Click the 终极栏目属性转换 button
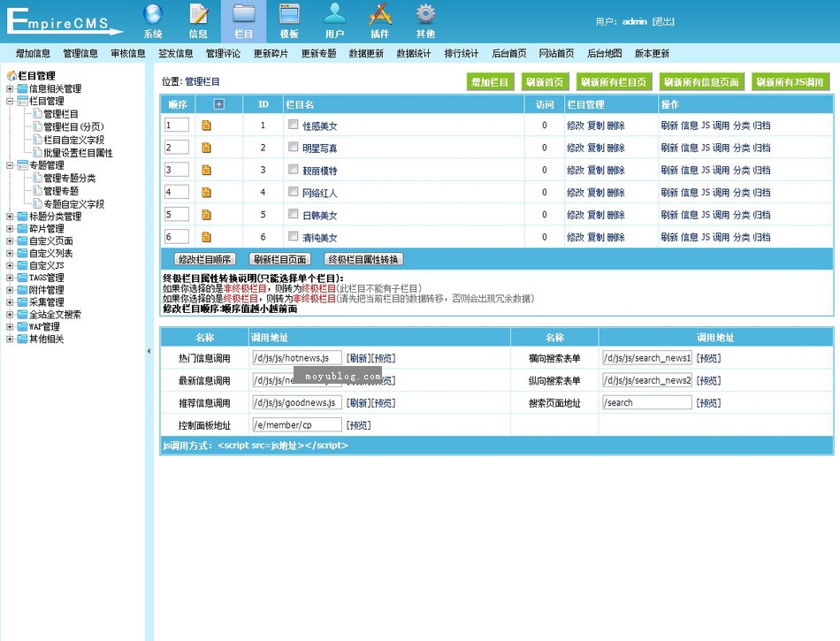 coord(363,259)
